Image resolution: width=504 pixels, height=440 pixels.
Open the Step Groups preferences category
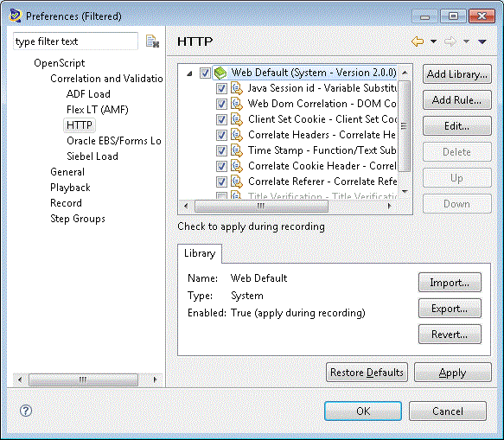point(78,219)
